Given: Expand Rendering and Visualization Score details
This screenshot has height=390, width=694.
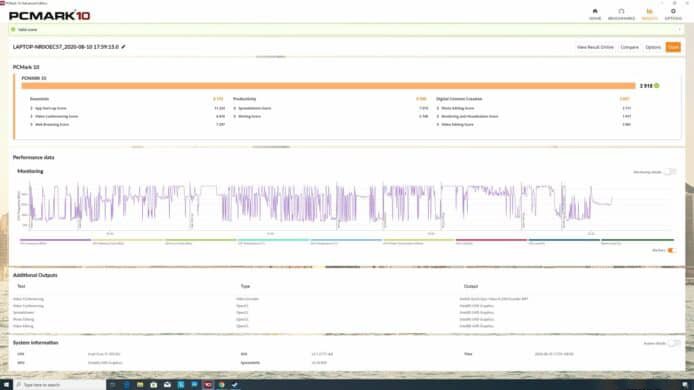Looking at the screenshot, I should [x=438, y=116].
